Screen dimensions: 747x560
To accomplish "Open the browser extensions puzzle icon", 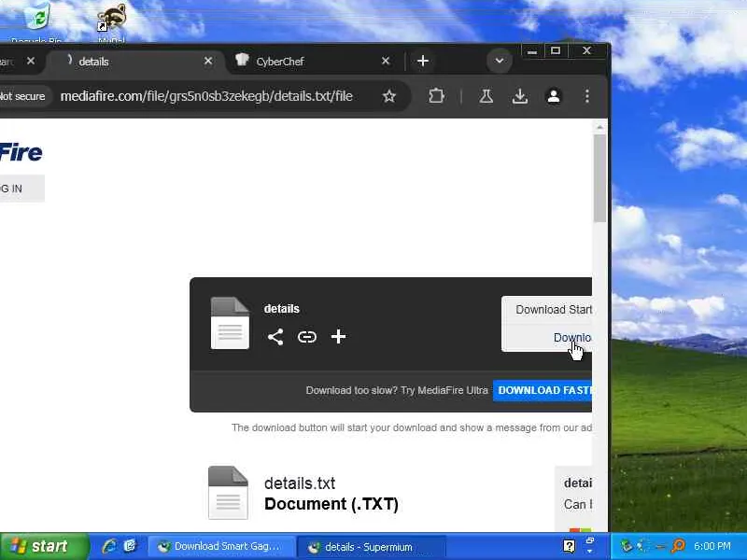I will click(x=436, y=96).
